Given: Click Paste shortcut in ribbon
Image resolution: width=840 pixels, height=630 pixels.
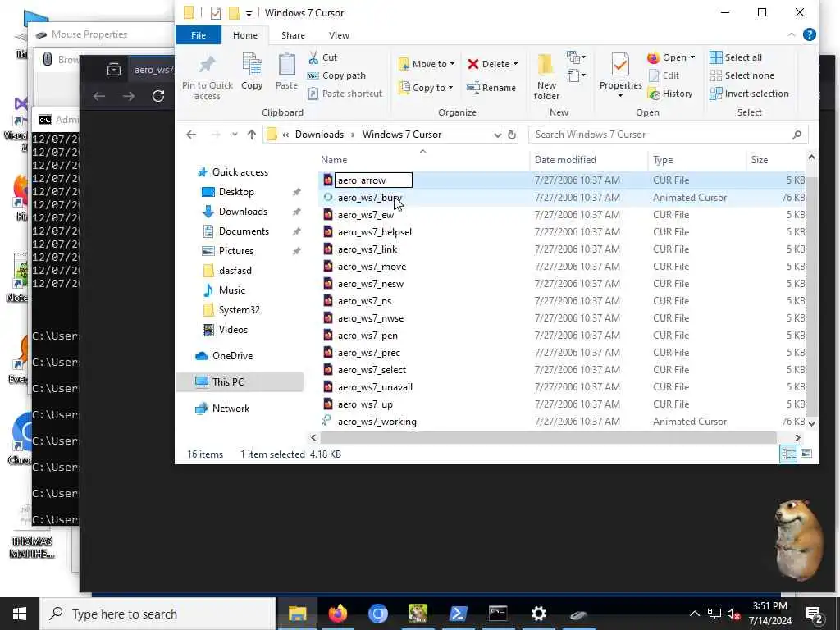Looking at the screenshot, I should click(x=345, y=94).
